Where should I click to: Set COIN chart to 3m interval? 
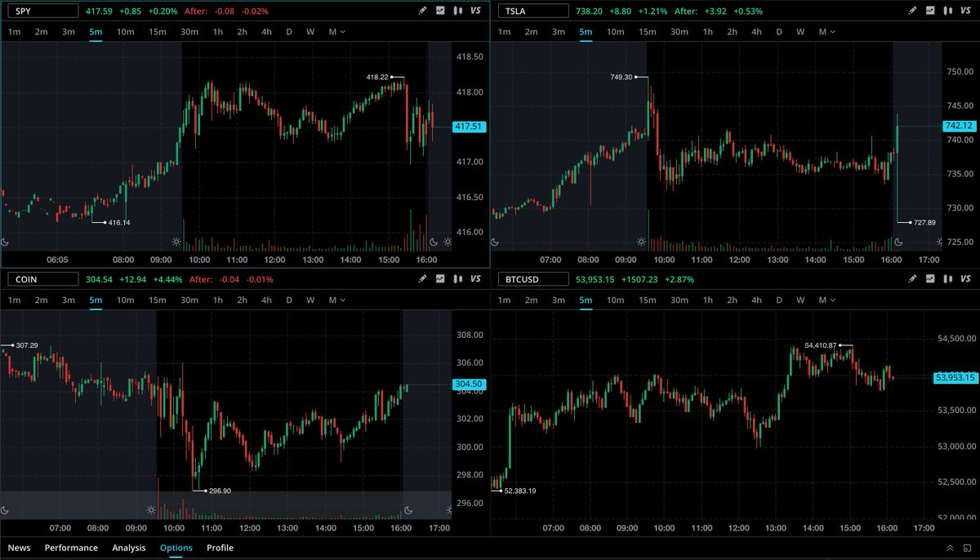coord(68,300)
